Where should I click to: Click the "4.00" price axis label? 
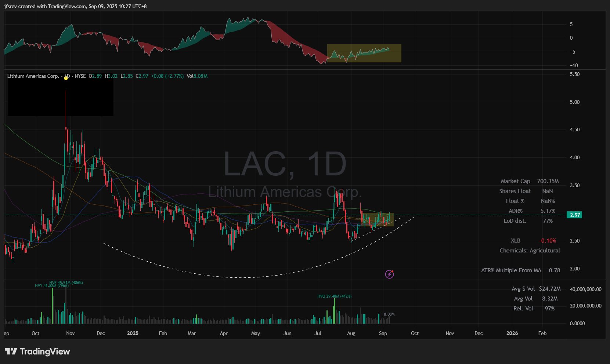(574, 157)
